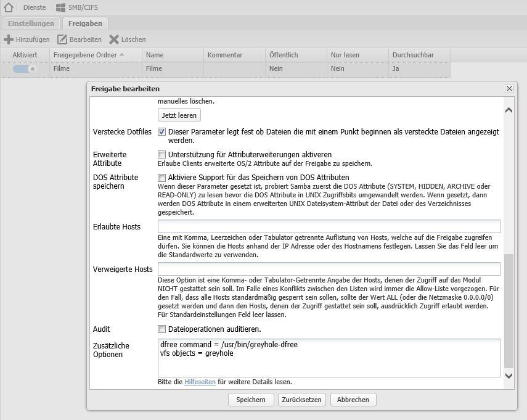
Task: Click the Bearbeiten toolbar label
Action: [x=86, y=39]
